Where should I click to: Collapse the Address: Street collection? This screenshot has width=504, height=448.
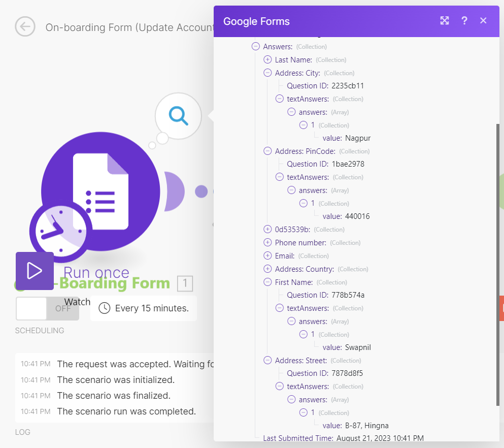[x=267, y=360]
